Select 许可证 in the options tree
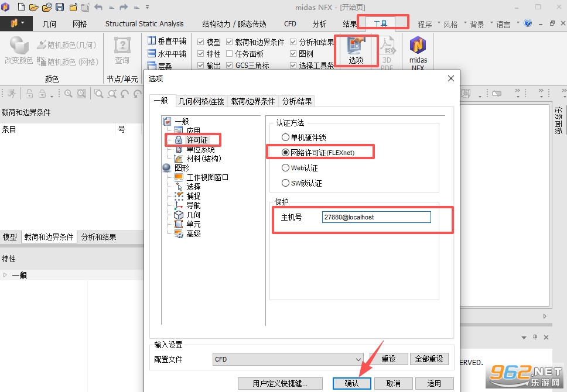The height and width of the screenshot is (392, 567). coord(197,140)
